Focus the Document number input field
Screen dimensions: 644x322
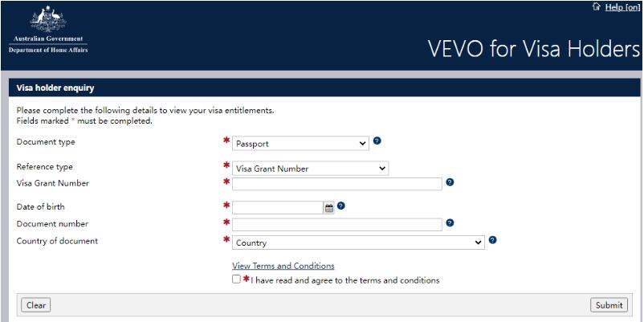(x=336, y=225)
